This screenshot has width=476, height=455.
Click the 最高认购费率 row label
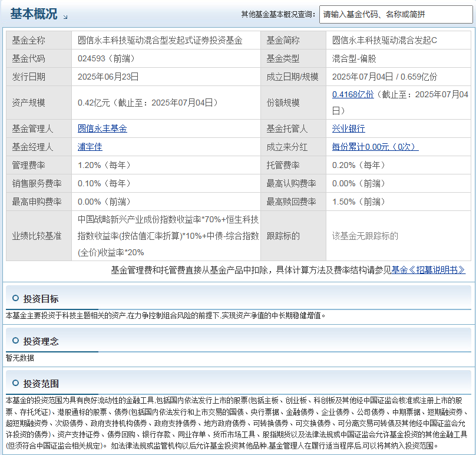tap(291, 183)
